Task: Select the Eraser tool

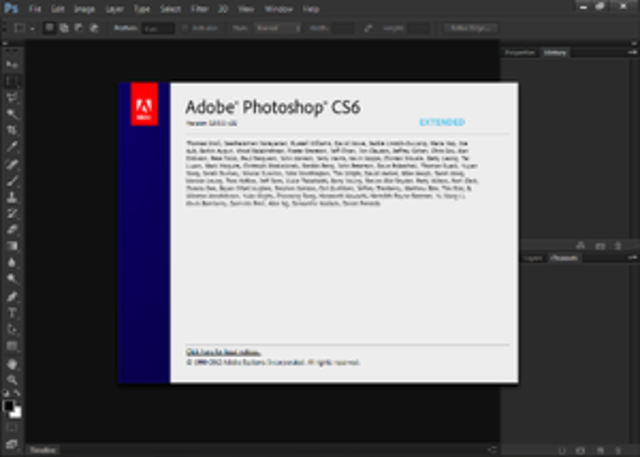Action: click(x=12, y=230)
